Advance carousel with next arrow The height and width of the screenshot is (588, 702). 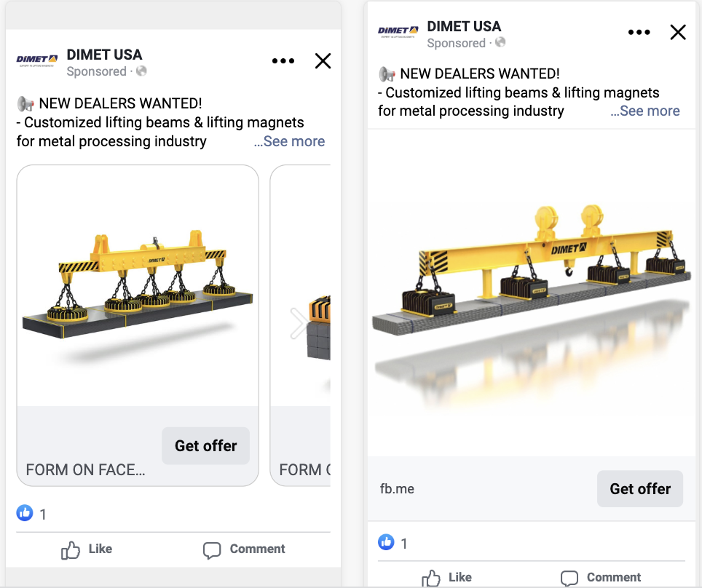click(299, 324)
